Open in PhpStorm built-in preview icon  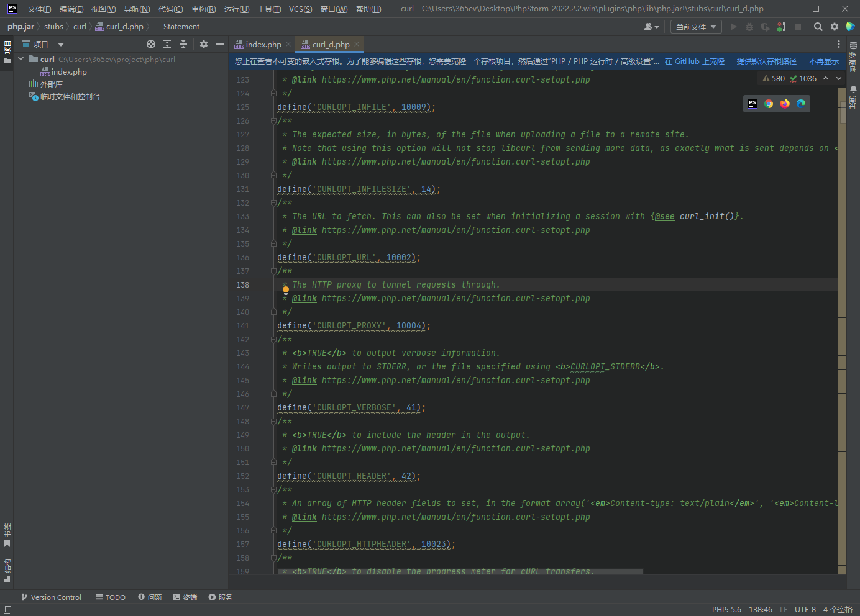pos(752,104)
